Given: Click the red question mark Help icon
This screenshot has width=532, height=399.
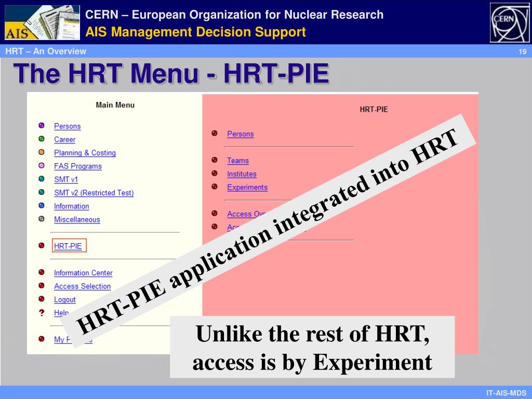Looking at the screenshot, I should click(x=42, y=312).
